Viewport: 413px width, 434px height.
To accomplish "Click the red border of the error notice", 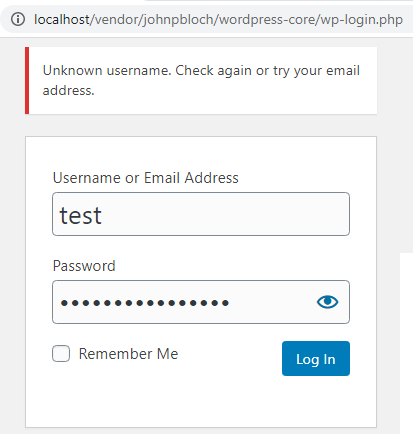I will pos(27,81).
